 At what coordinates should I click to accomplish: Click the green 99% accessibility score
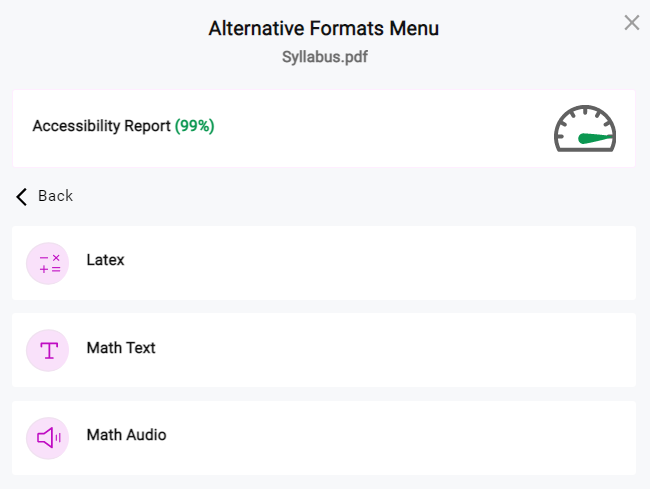click(194, 126)
